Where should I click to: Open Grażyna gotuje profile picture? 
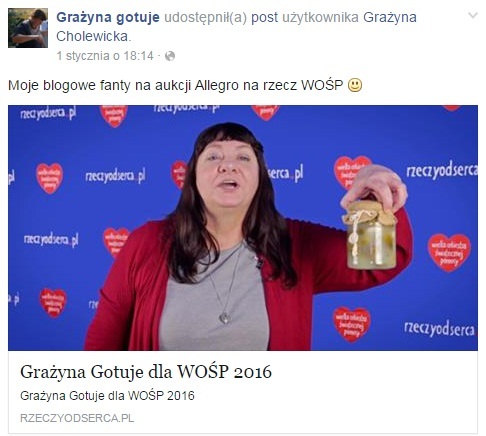click(28, 28)
